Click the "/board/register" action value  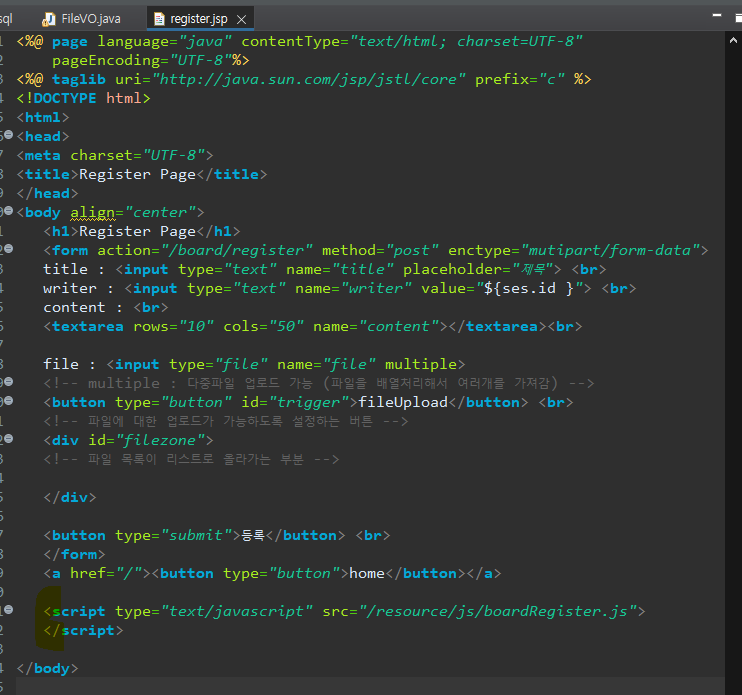point(237,250)
